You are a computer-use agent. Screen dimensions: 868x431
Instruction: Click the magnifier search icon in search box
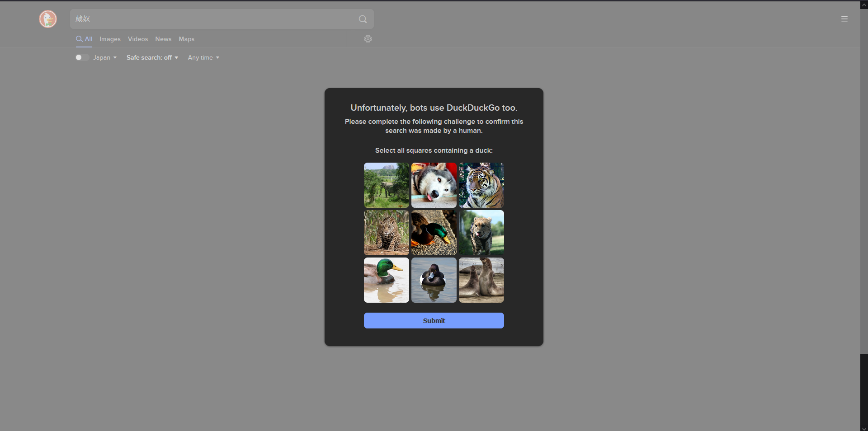[363, 19]
